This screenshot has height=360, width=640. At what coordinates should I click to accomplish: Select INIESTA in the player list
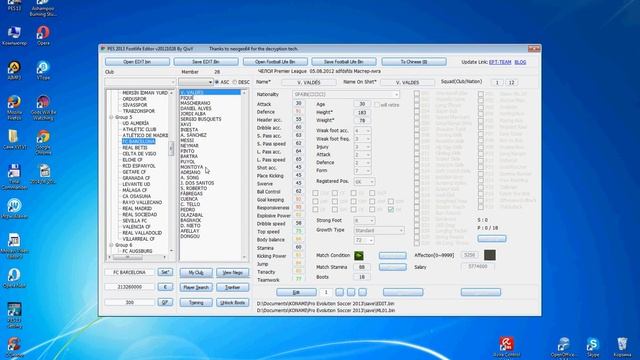[189, 130]
